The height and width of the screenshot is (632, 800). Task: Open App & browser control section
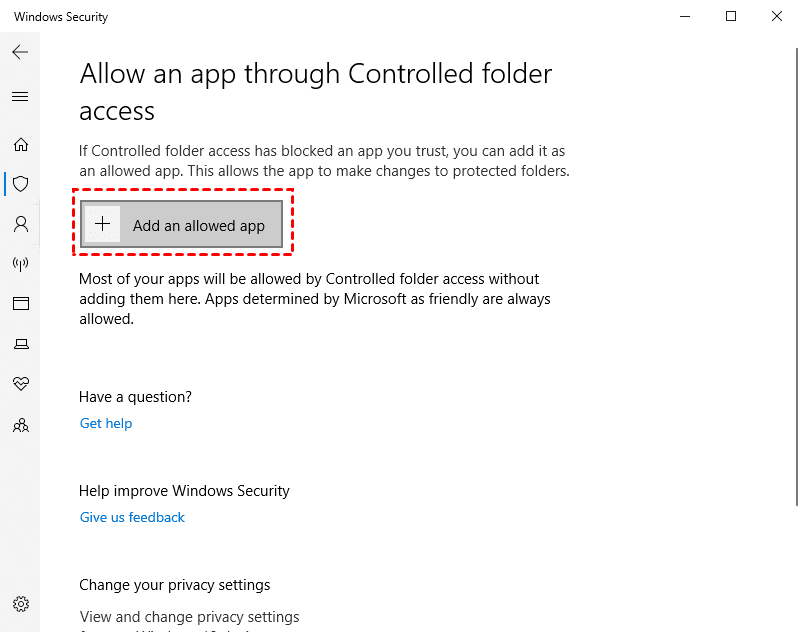point(21,303)
